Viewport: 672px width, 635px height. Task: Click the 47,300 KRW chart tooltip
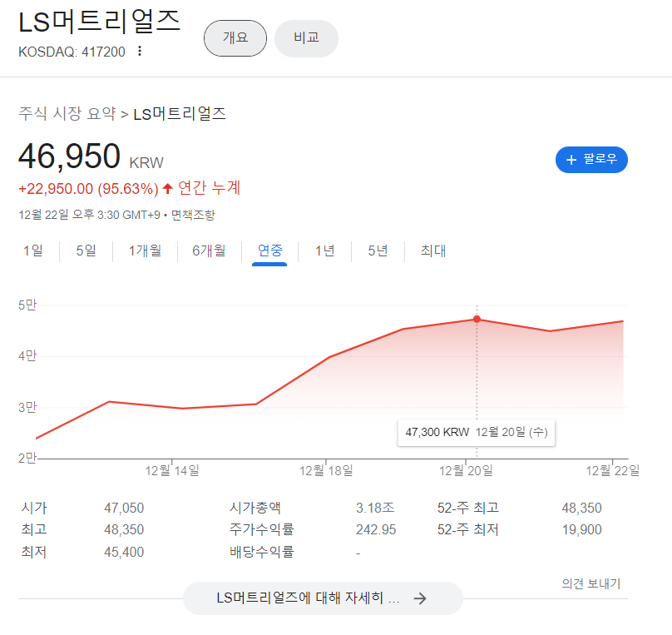477,433
